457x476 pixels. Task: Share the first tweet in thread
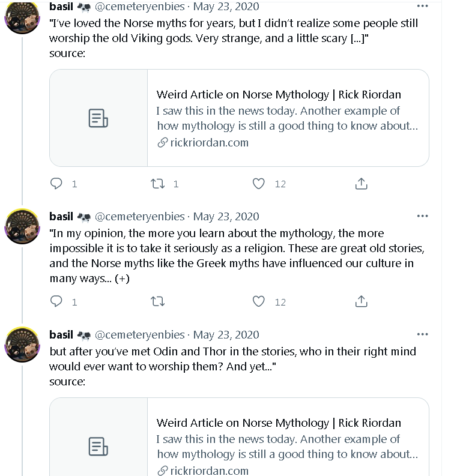pyautogui.click(x=361, y=184)
